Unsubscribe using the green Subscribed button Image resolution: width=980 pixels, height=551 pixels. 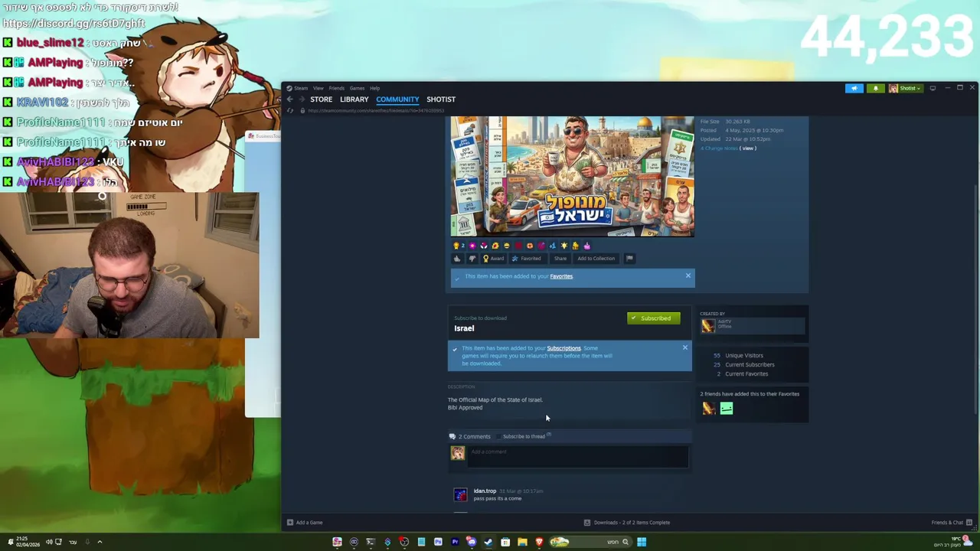pos(653,318)
